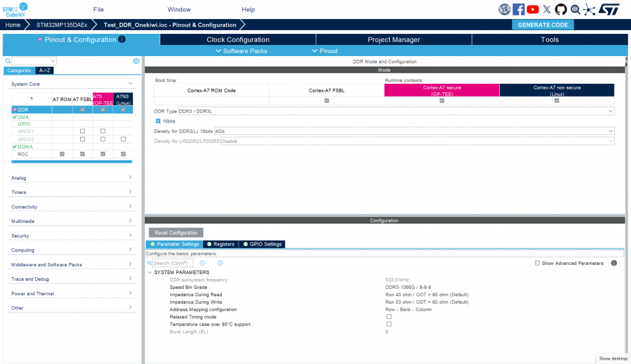Click the GitHub icon in header

click(560, 9)
